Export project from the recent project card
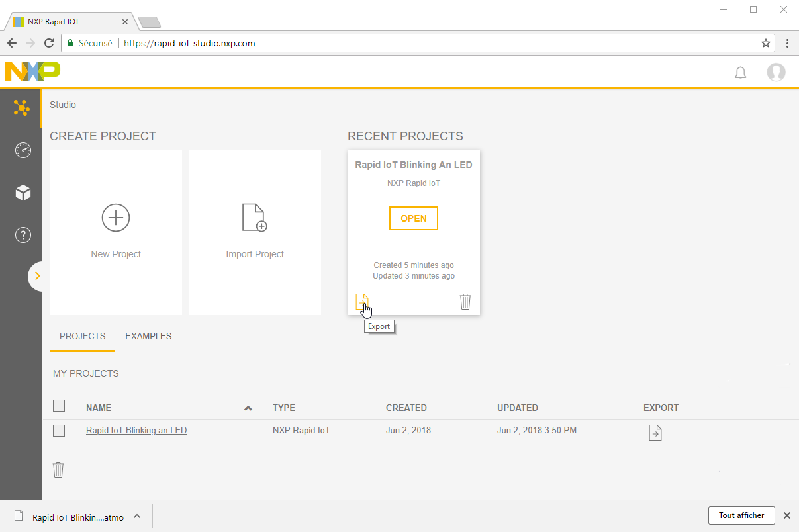Image resolution: width=799 pixels, height=532 pixels. pyautogui.click(x=361, y=302)
